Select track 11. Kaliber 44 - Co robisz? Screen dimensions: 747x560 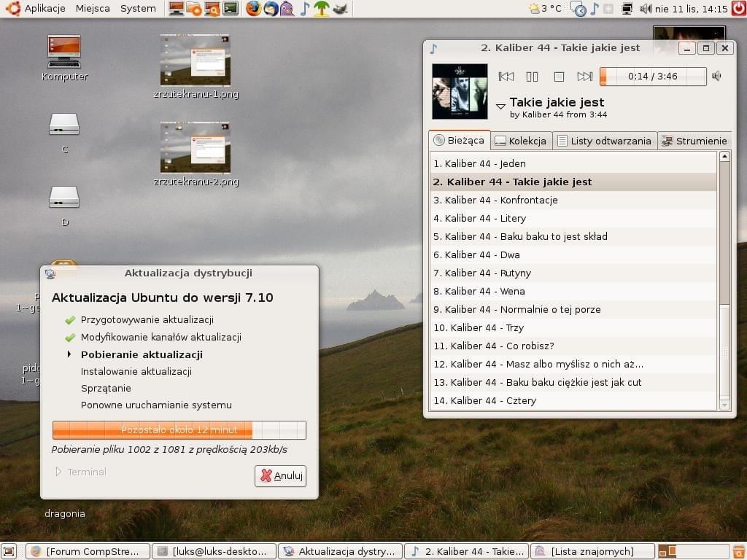pyautogui.click(x=573, y=346)
